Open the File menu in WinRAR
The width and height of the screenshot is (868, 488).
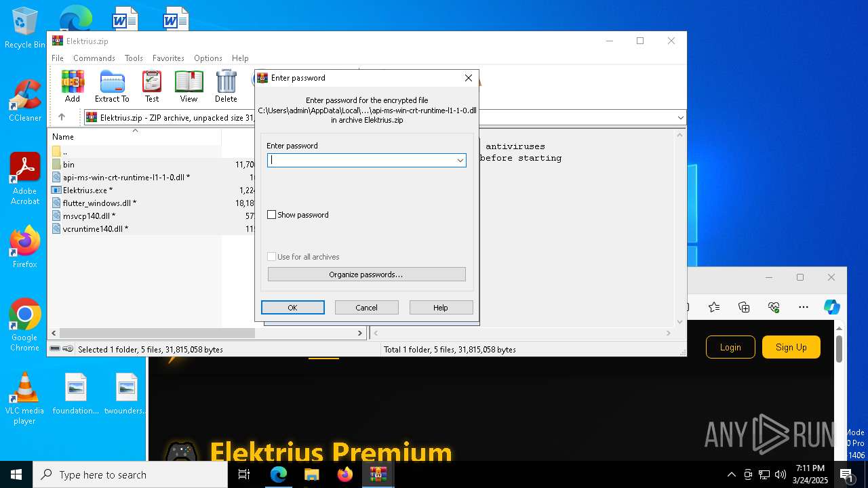pos(58,58)
